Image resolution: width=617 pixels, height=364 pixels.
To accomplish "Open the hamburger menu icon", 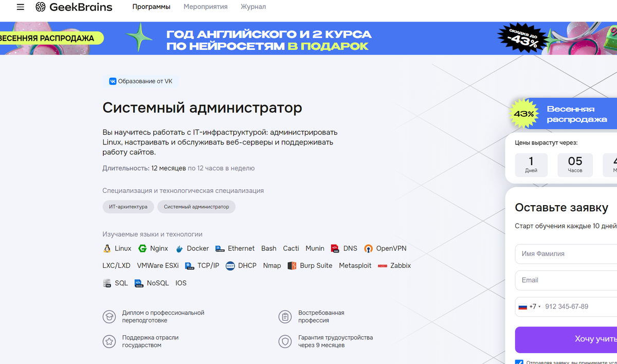I will [20, 7].
